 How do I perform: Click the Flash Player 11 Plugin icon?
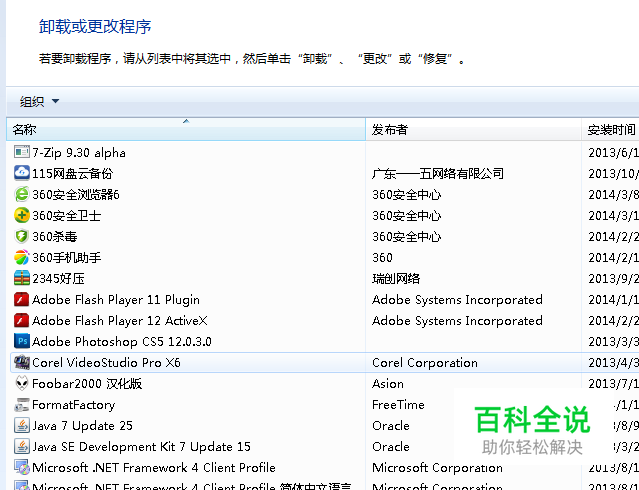(x=22, y=299)
